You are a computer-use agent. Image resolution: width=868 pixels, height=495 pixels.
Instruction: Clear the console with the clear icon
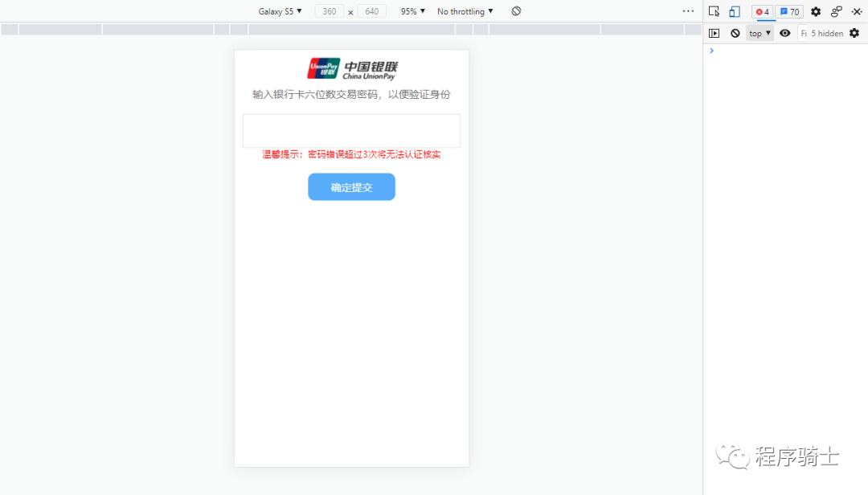click(735, 33)
